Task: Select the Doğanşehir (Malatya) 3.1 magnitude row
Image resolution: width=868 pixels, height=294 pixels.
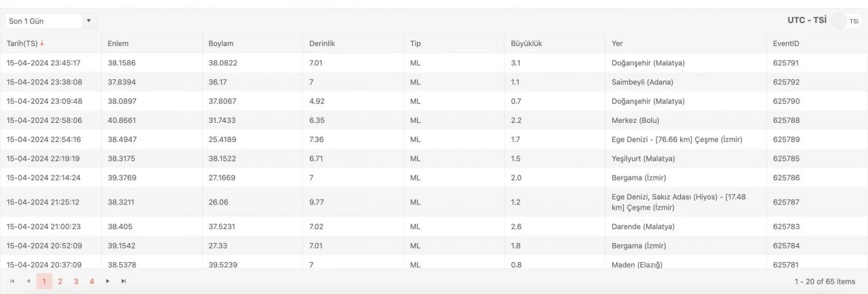Action: click(x=434, y=63)
